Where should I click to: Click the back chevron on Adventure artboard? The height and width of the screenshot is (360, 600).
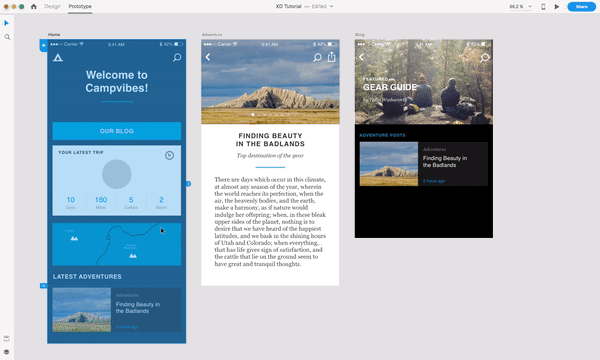(208, 57)
